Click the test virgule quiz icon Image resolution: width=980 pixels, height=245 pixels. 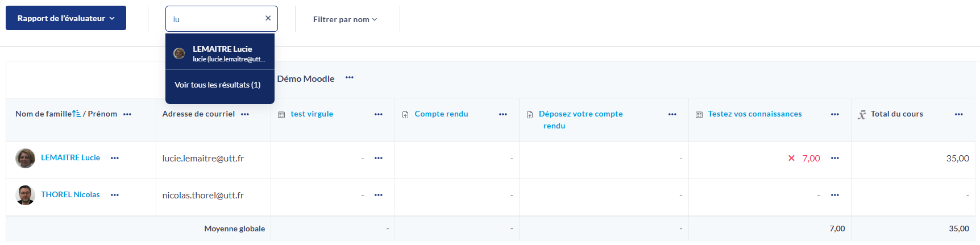click(281, 115)
